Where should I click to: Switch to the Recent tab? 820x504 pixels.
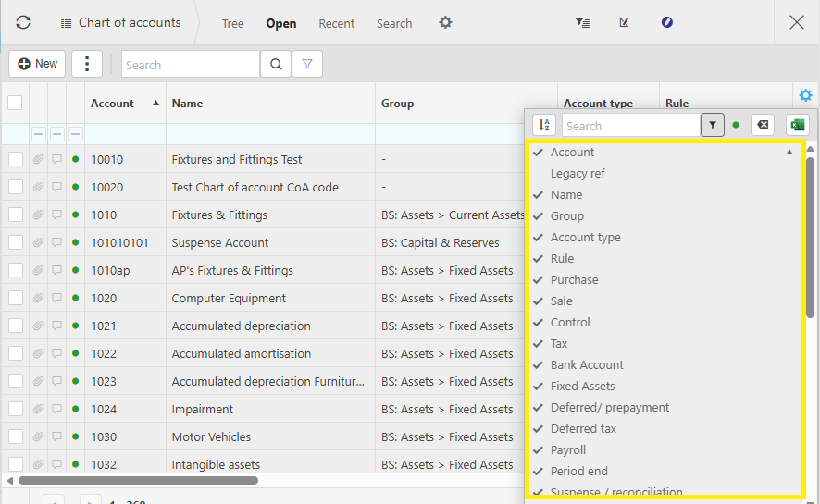pos(336,23)
